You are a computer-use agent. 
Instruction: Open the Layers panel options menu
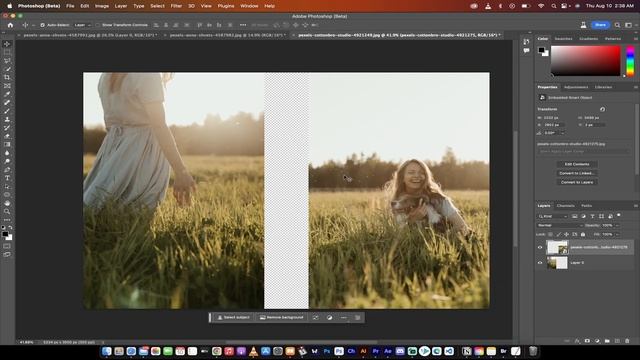pos(635,206)
